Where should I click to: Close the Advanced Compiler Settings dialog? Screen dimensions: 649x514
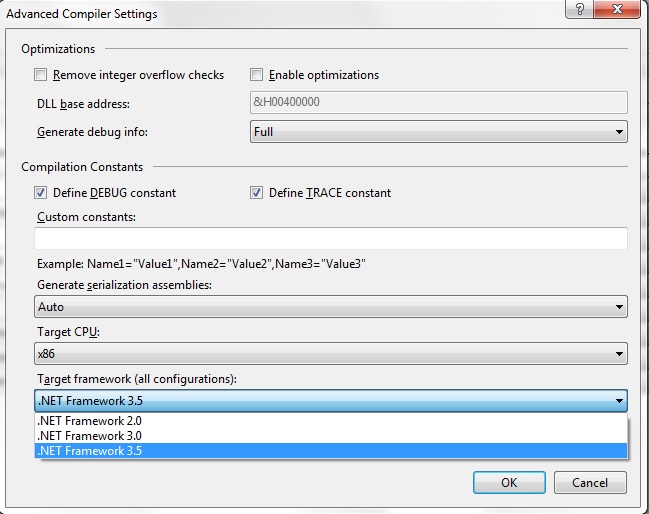[615, 9]
